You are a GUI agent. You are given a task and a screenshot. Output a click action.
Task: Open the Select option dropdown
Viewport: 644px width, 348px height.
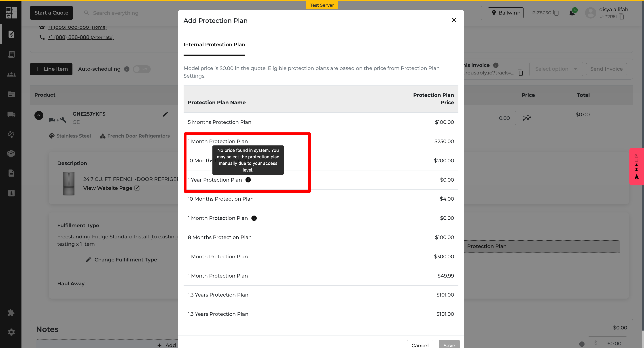pos(556,69)
